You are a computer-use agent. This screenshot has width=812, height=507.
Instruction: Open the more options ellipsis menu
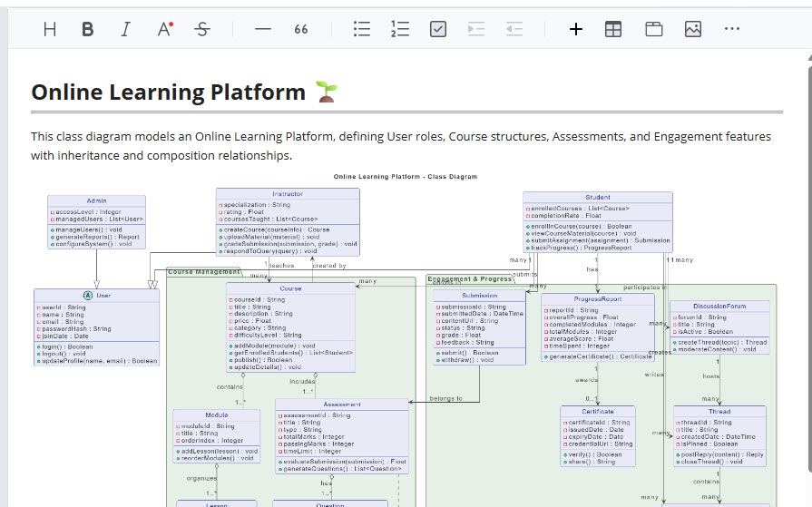click(x=732, y=29)
